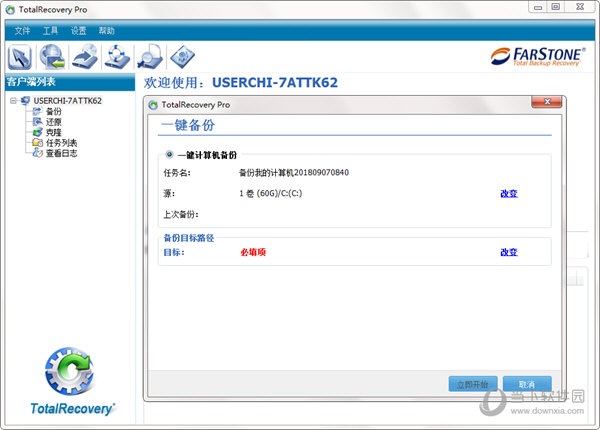Click 改变 link next to source volume

[509, 194]
